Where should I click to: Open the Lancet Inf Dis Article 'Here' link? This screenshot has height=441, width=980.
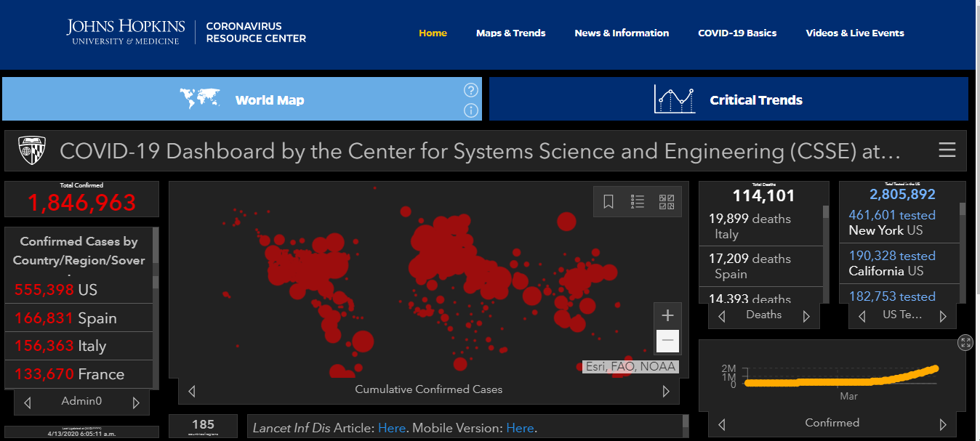point(392,428)
